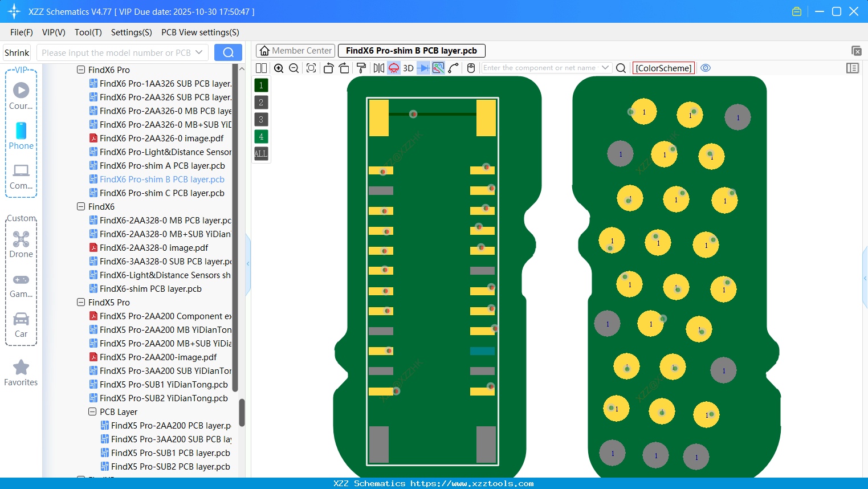The width and height of the screenshot is (868, 489).
Task: Expand the right side panel handle
Action: (865, 278)
